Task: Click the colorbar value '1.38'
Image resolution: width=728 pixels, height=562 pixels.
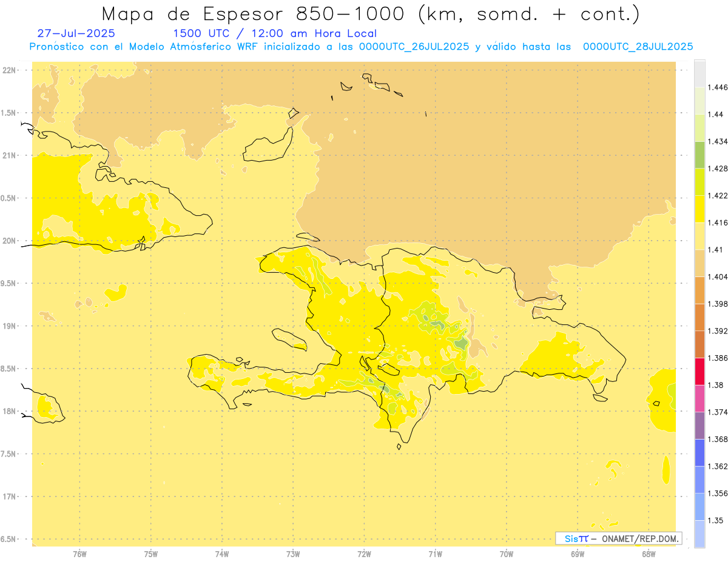Action: (x=716, y=385)
